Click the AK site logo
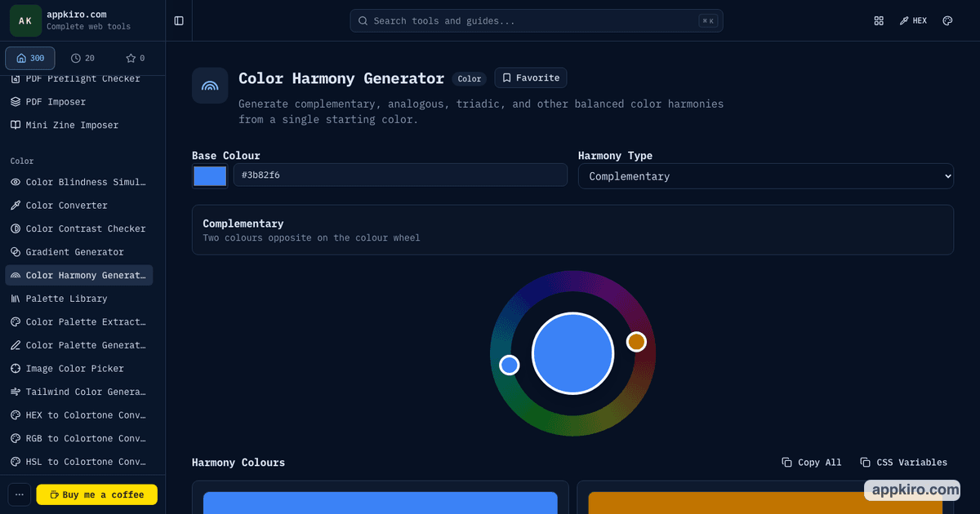The image size is (980, 514). 25,20
